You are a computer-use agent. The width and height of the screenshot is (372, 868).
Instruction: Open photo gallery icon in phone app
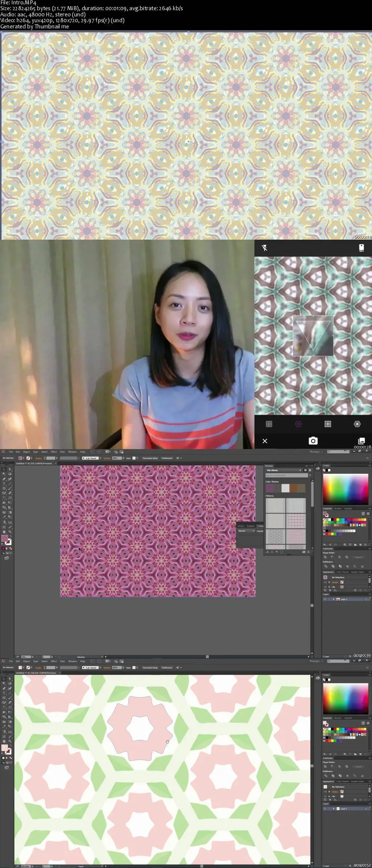361,441
